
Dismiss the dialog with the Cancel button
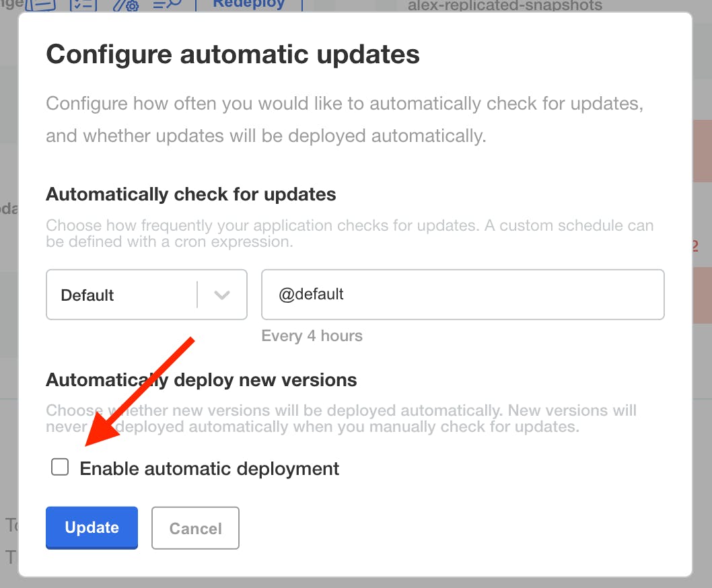coord(195,527)
